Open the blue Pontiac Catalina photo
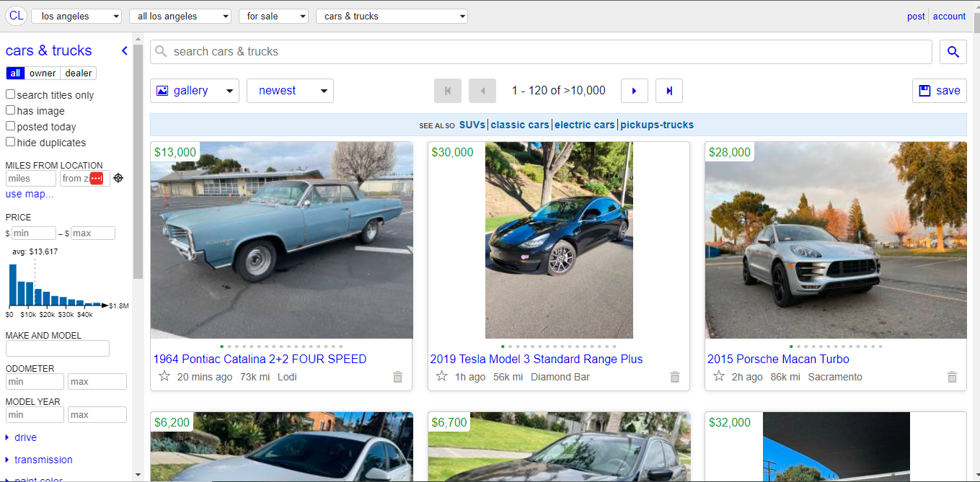Viewport: 980px width, 482px height. point(282,240)
